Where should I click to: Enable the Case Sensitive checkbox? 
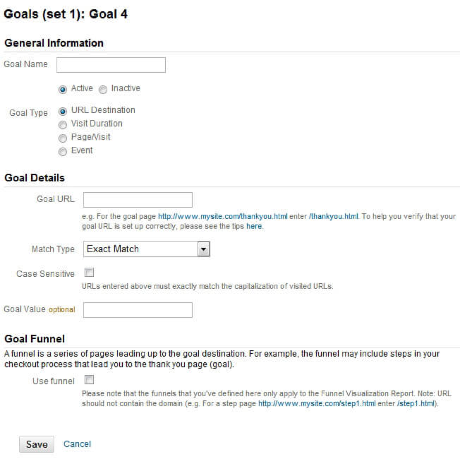89,272
